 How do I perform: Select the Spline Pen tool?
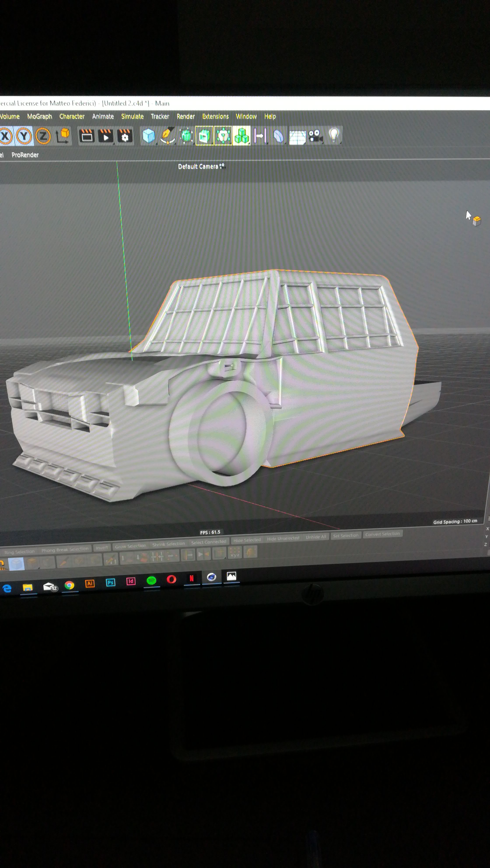pyautogui.click(x=168, y=136)
